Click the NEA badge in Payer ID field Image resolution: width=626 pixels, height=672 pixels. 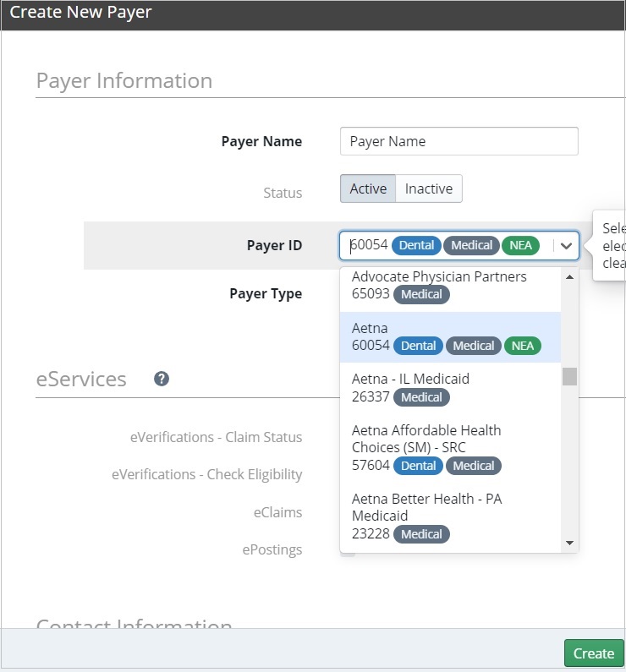tap(520, 245)
